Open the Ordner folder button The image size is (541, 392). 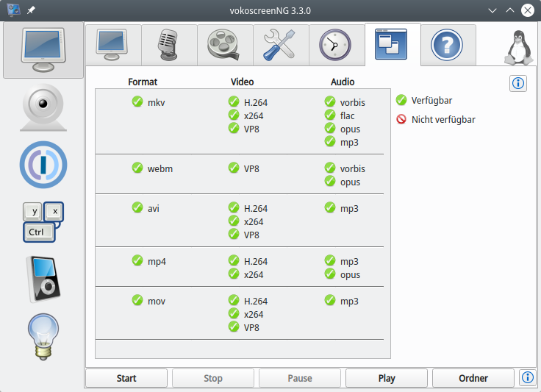(x=473, y=378)
